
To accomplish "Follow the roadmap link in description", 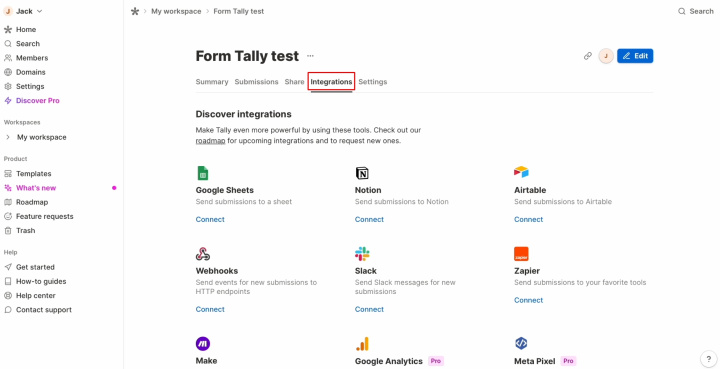I will [210, 141].
